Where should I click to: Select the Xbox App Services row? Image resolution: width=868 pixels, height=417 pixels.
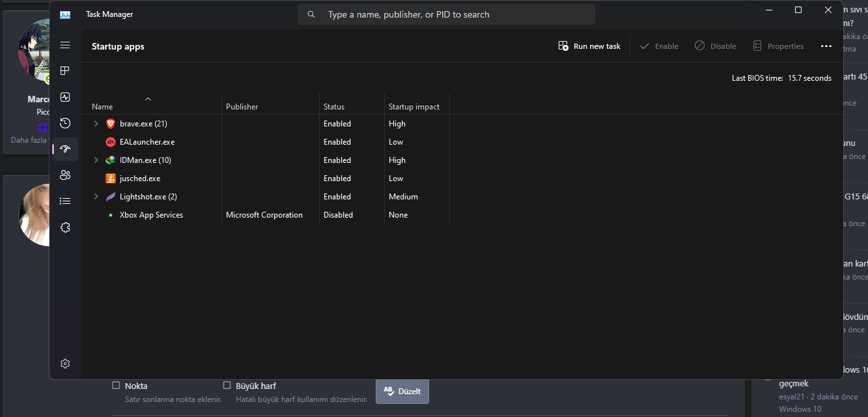pos(151,215)
